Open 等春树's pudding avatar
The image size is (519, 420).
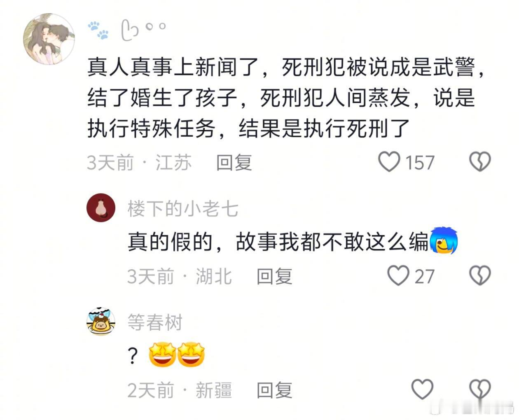tap(101, 321)
